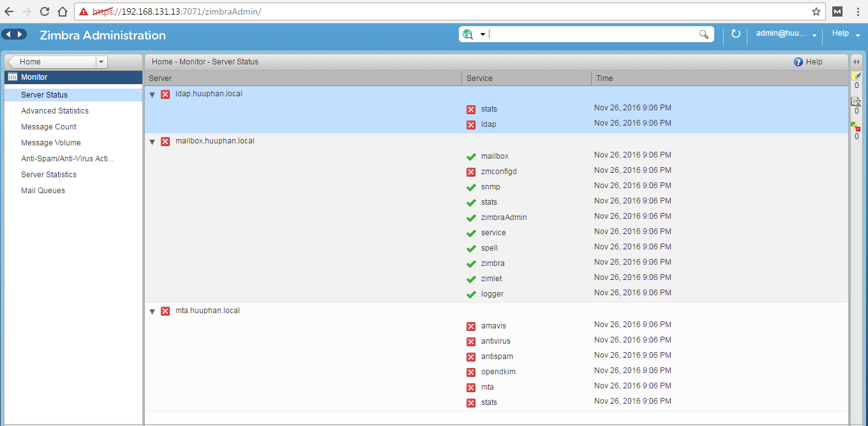
Task: Click the browser address bar URL
Action: pos(177,11)
